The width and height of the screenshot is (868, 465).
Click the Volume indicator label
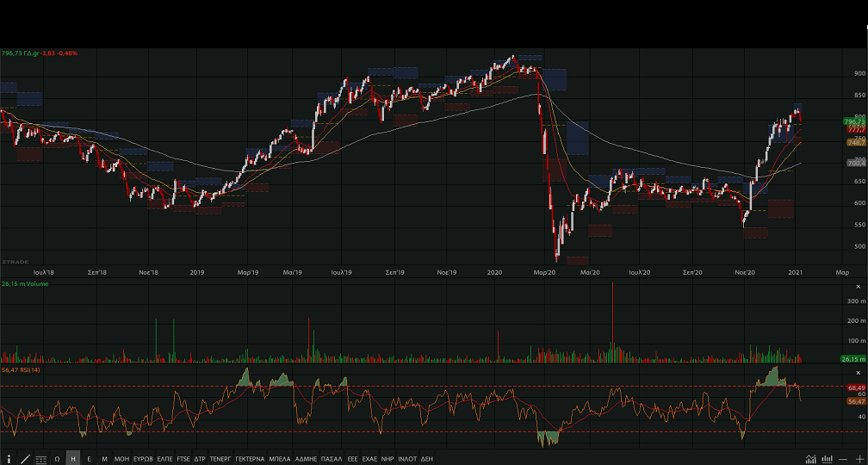pyautogui.click(x=26, y=284)
